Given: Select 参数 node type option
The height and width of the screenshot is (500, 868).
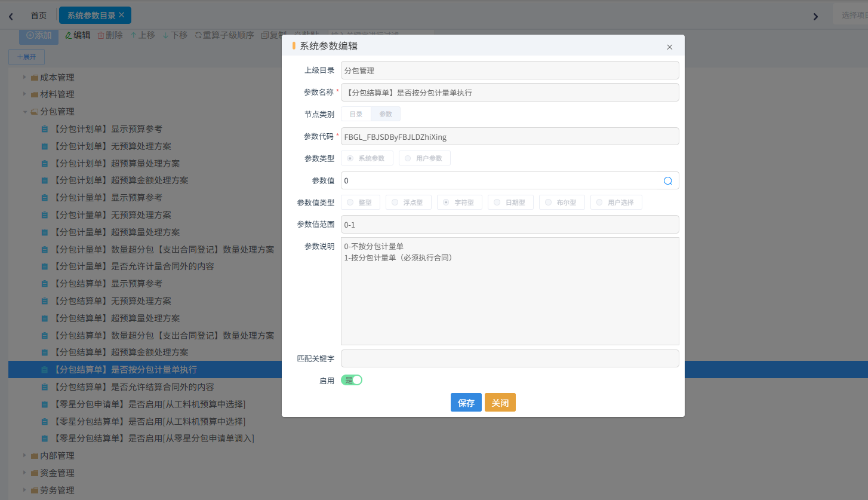Looking at the screenshot, I should click(x=386, y=114).
